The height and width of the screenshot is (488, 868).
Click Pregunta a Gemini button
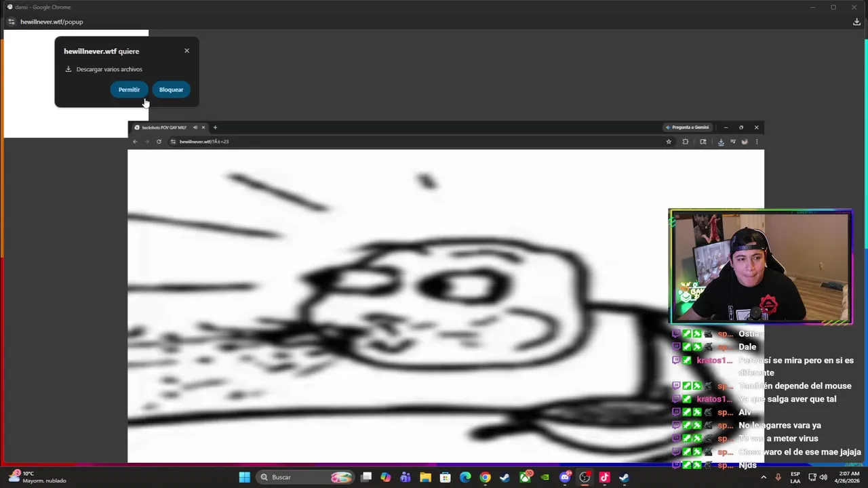688,127
